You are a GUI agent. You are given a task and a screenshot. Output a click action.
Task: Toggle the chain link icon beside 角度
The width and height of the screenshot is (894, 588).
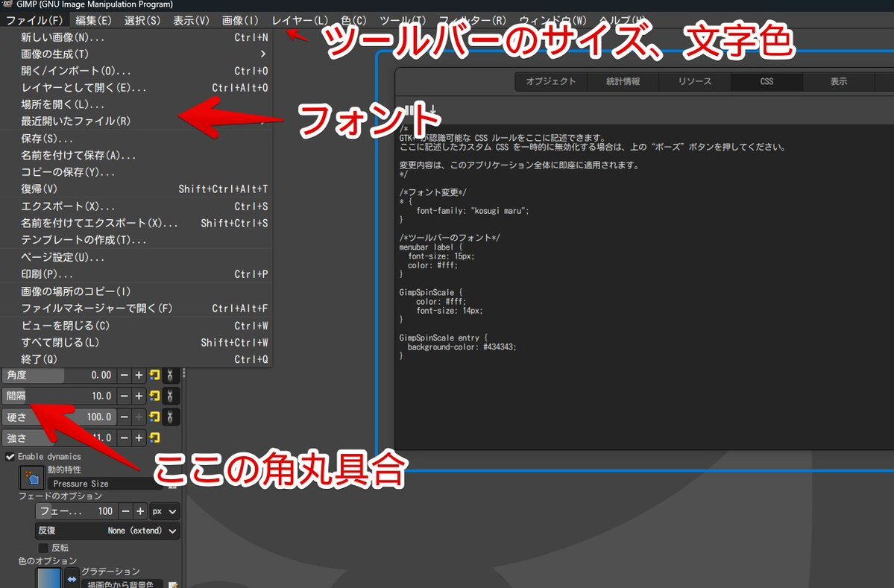point(170,375)
